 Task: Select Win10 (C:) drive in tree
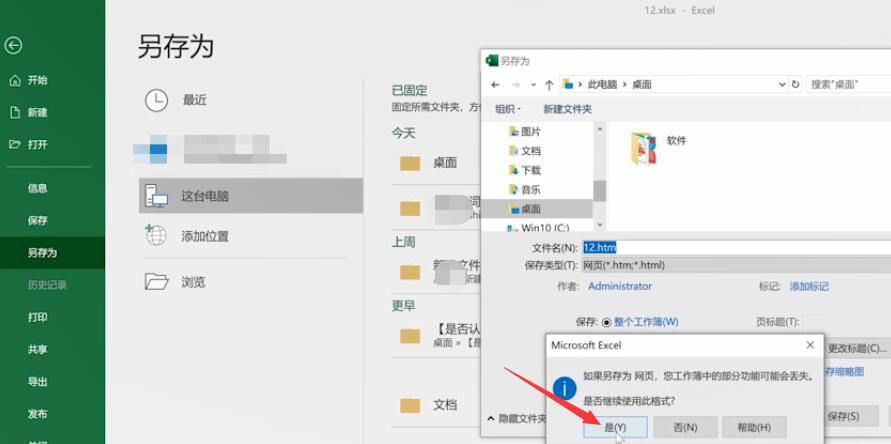(539, 228)
